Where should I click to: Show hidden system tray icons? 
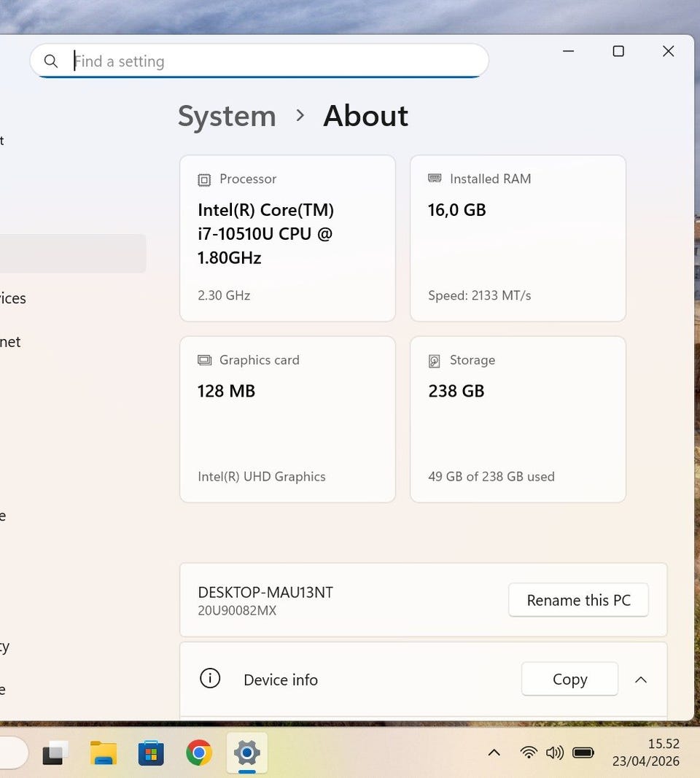(494, 752)
